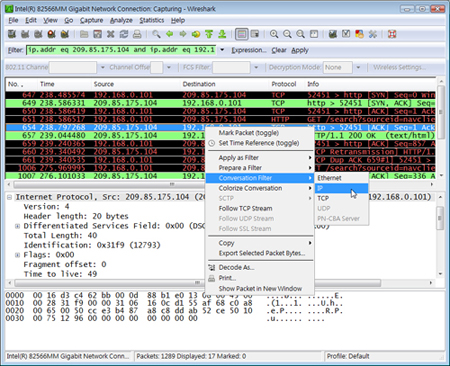Go back in packet history arrow
450x366 pixels.
(169, 34)
